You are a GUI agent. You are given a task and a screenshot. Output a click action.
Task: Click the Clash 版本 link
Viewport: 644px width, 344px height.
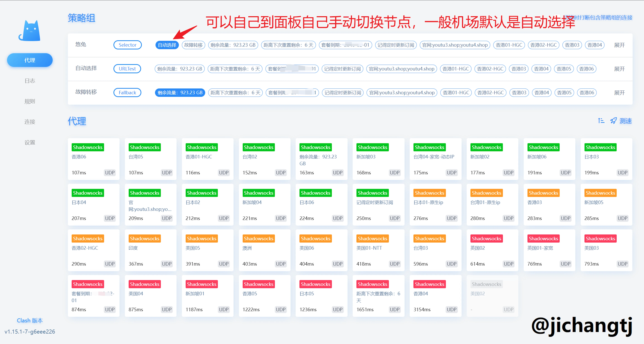30,320
